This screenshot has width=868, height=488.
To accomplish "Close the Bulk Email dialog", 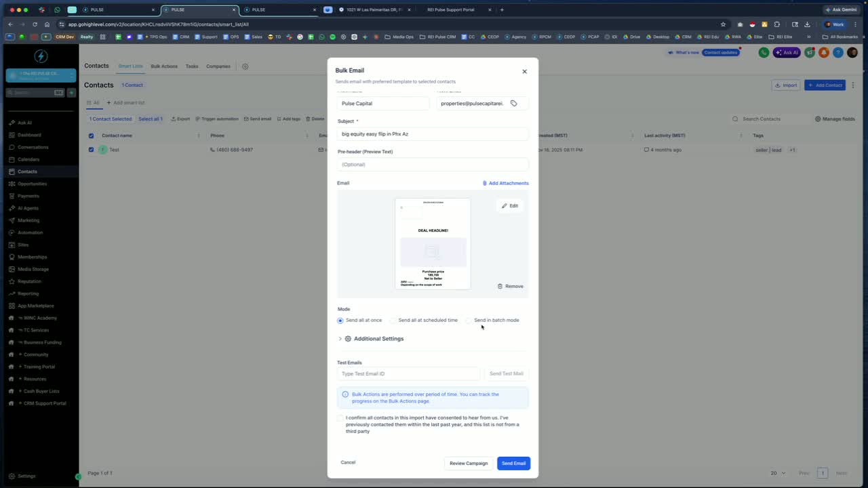I will tap(524, 71).
